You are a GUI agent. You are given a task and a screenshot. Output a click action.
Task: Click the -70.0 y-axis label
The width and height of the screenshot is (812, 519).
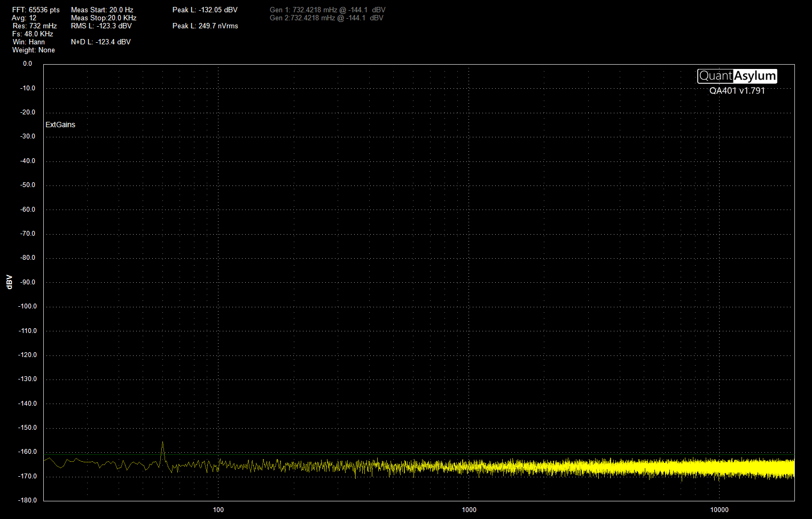(x=28, y=234)
